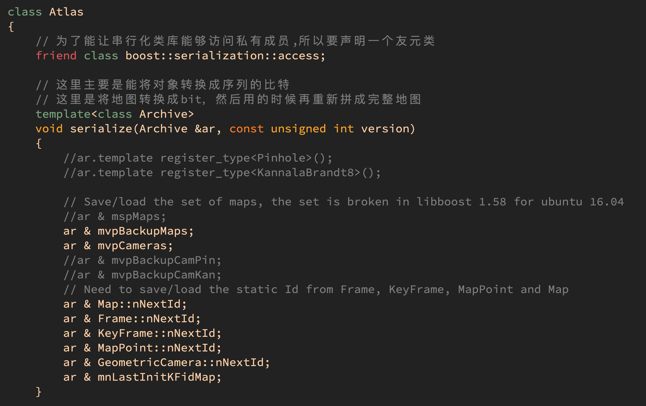Click Frame::nNextId statement

pyautogui.click(x=132, y=319)
